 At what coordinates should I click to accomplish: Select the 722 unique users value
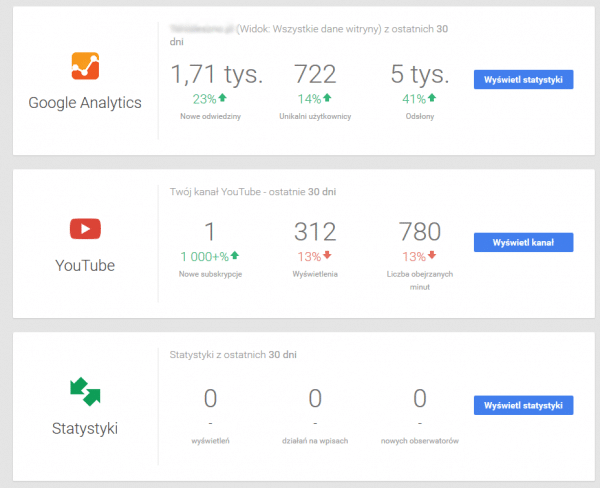(x=315, y=74)
